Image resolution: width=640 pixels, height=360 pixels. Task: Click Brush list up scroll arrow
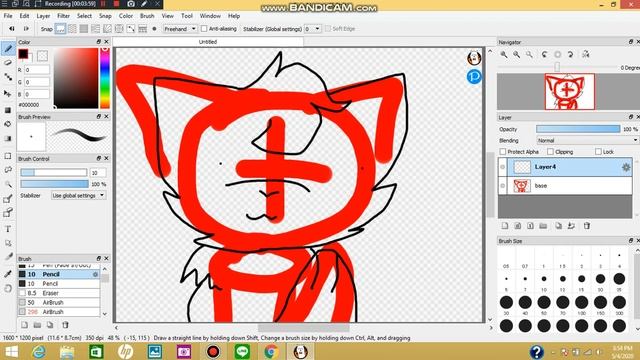point(105,269)
